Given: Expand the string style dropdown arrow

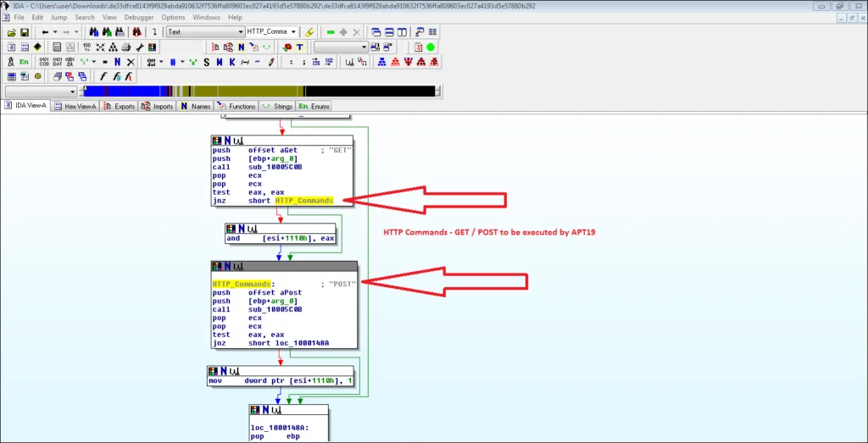Looking at the screenshot, I should click(x=94, y=62).
